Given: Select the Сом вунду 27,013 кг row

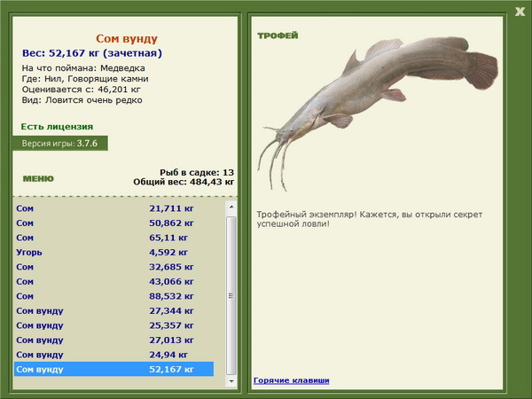Looking at the screenshot, I should tap(113, 340).
